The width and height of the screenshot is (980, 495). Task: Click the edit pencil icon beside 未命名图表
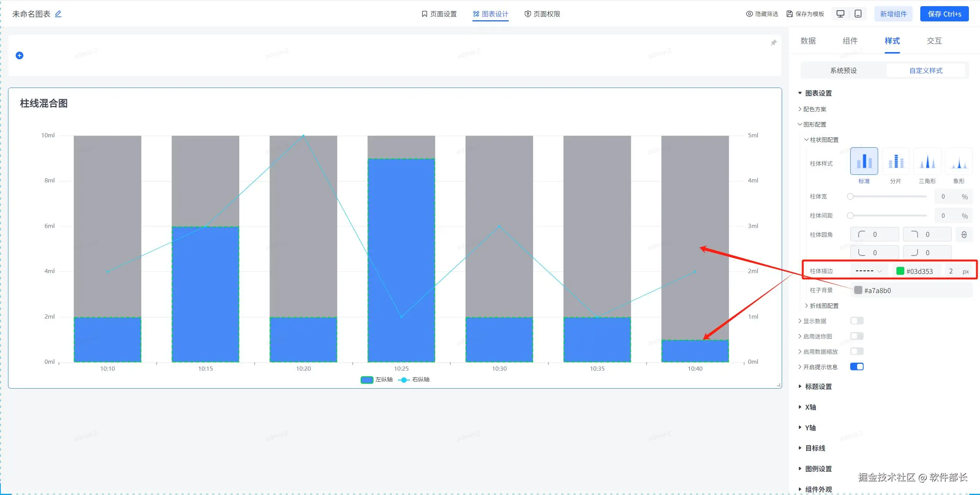(x=58, y=14)
